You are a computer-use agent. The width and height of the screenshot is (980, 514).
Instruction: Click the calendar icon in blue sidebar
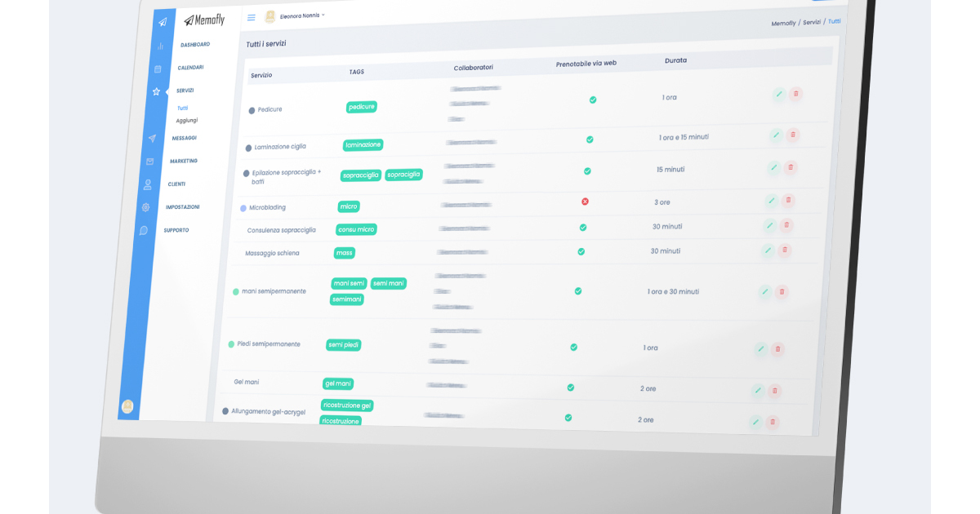click(x=158, y=69)
